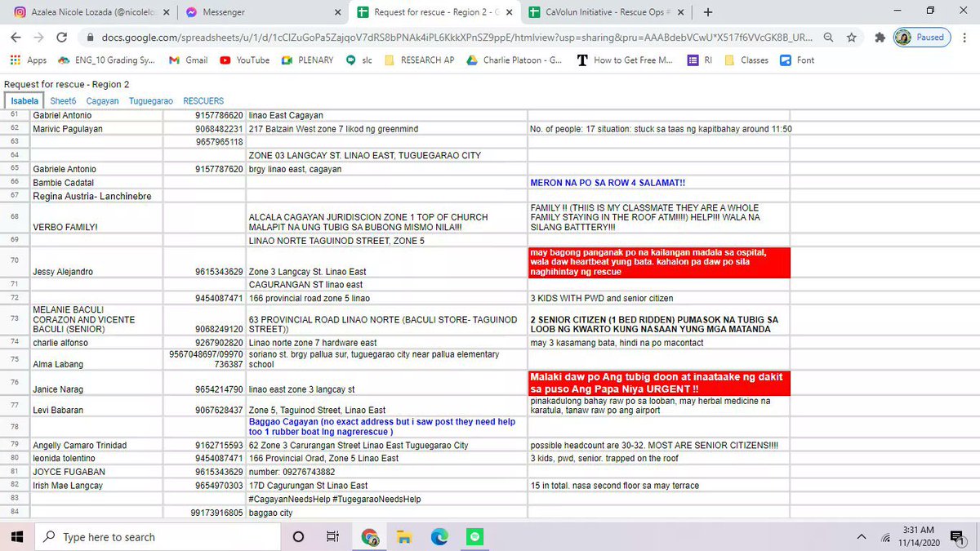Switch to the Cagayan sheet tab
The height and width of the screenshot is (551, 980).
[103, 101]
